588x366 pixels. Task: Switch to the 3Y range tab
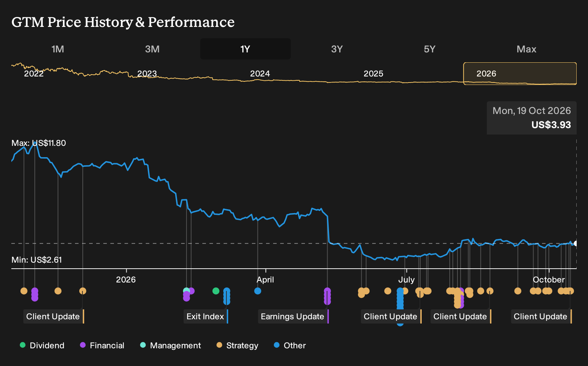tap(337, 49)
